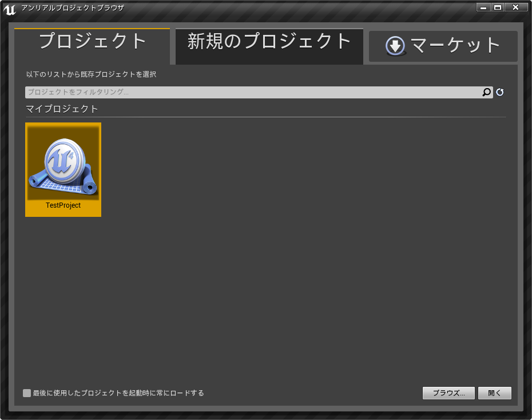Enable always load last project on startup checkbox
Screen dimensions: 532x420
(x=27, y=393)
